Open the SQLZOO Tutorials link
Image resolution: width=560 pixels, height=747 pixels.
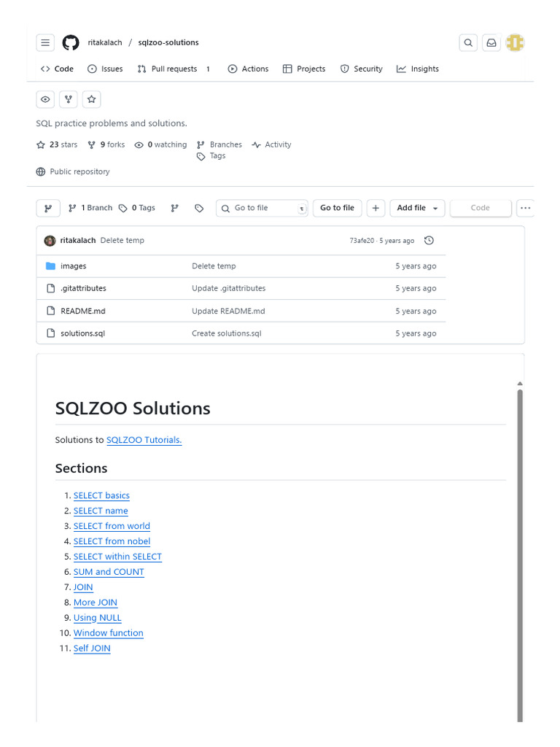(144, 440)
